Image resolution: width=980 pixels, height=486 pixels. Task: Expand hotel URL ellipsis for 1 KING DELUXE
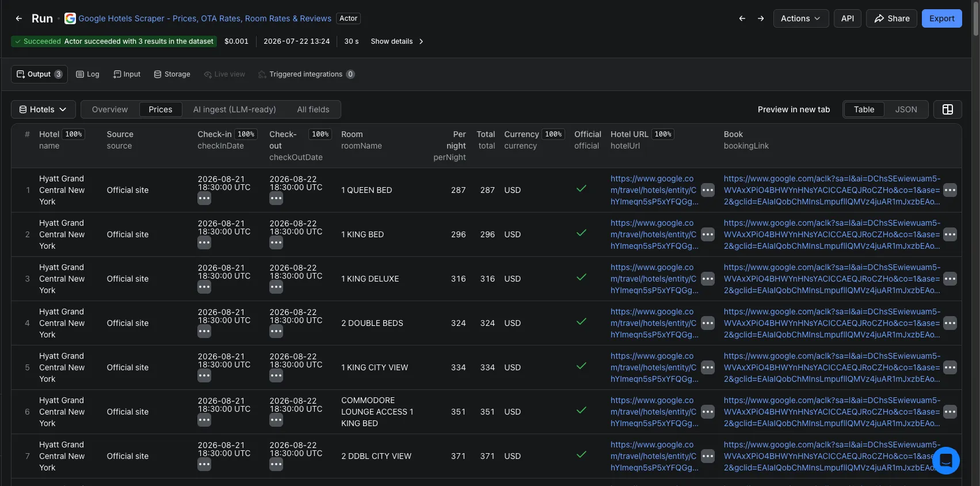[708, 279]
